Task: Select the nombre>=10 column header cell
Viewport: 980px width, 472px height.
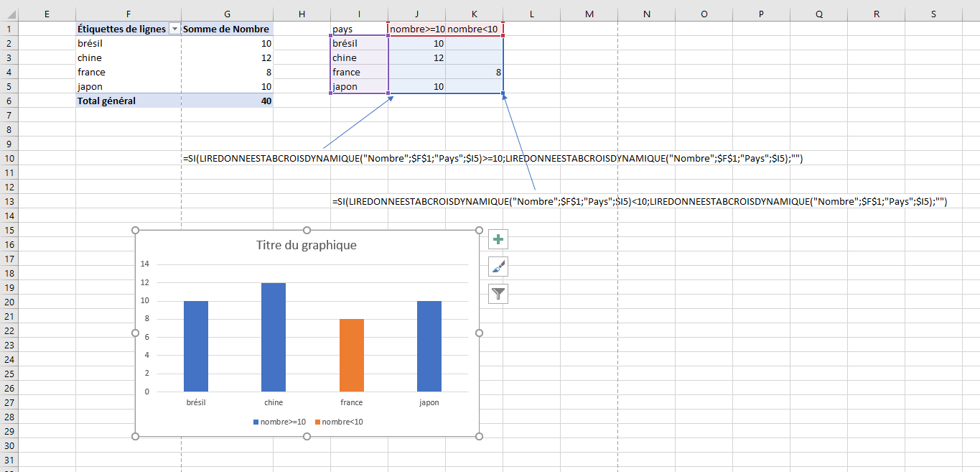Action: [x=416, y=29]
